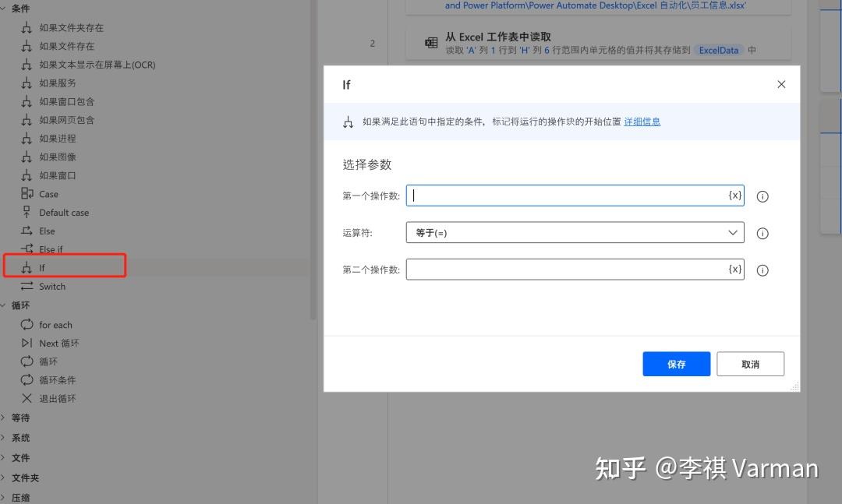This screenshot has width=842, height=504.
Task: Expand the 压缩 actions section
Action: (x=6, y=497)
